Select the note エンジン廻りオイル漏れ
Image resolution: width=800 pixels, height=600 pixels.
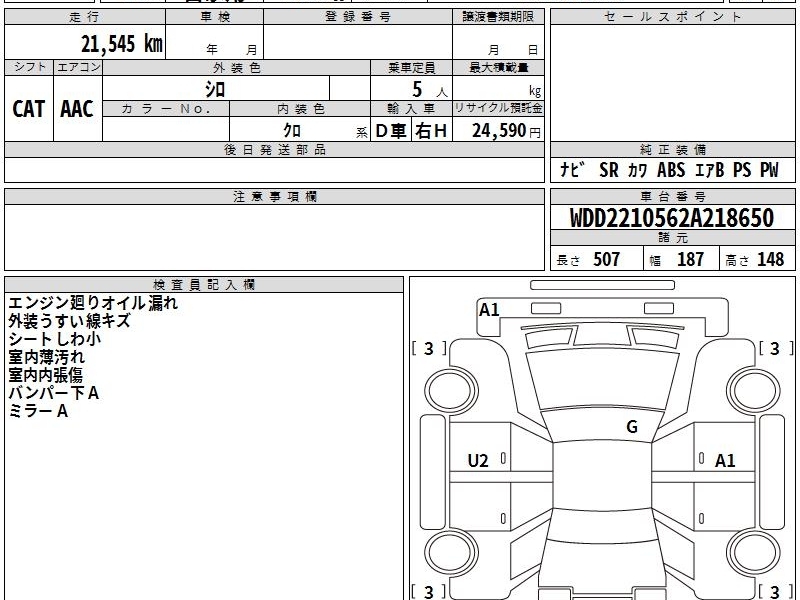(x=93, y=303)
